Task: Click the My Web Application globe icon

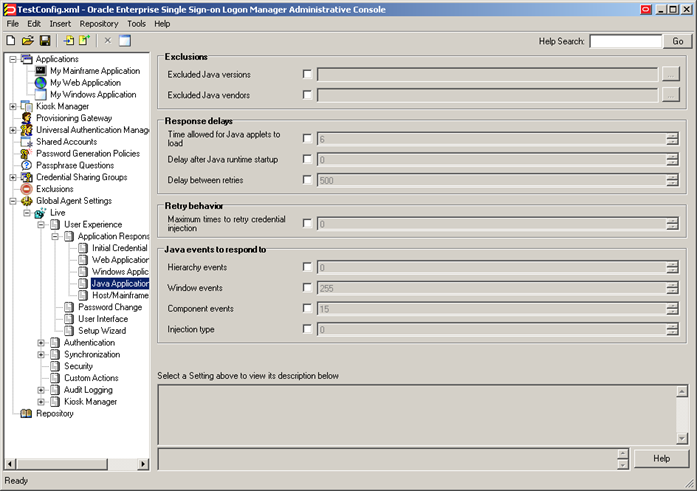Action: 41,83
